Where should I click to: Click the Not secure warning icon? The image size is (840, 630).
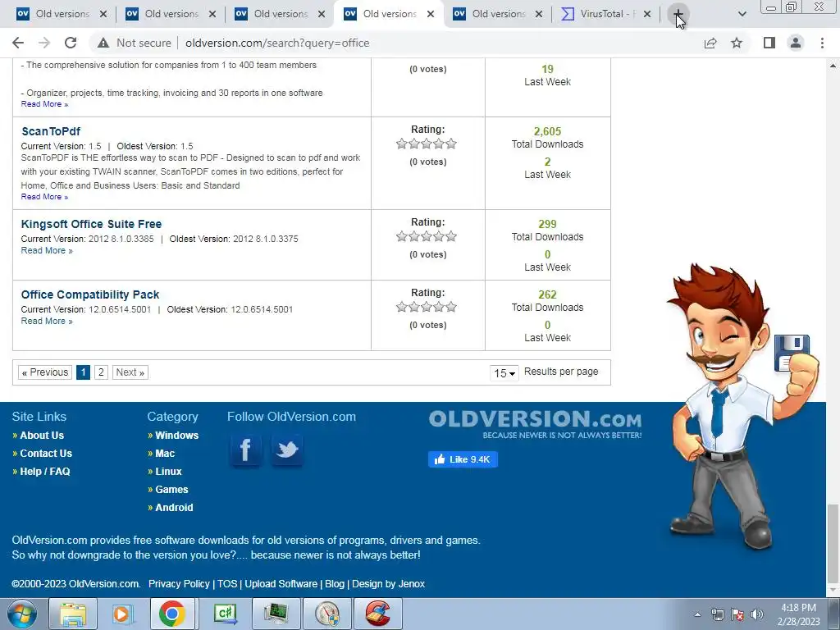(x=103, y=43)
